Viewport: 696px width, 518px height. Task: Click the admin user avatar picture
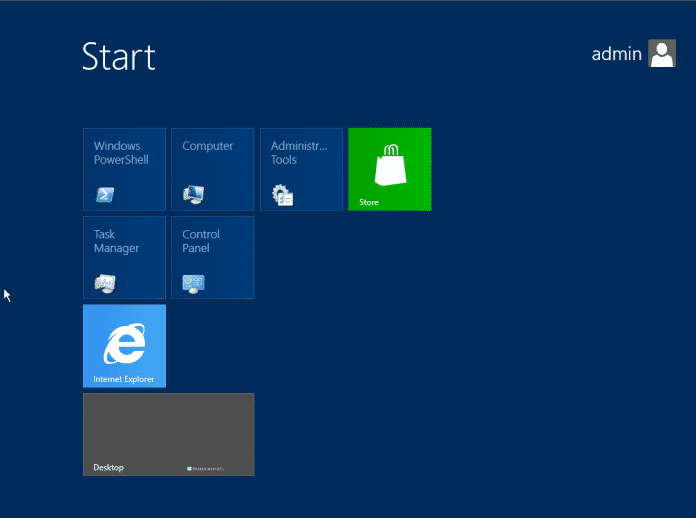pyautogui.click(x=662, y=54)
